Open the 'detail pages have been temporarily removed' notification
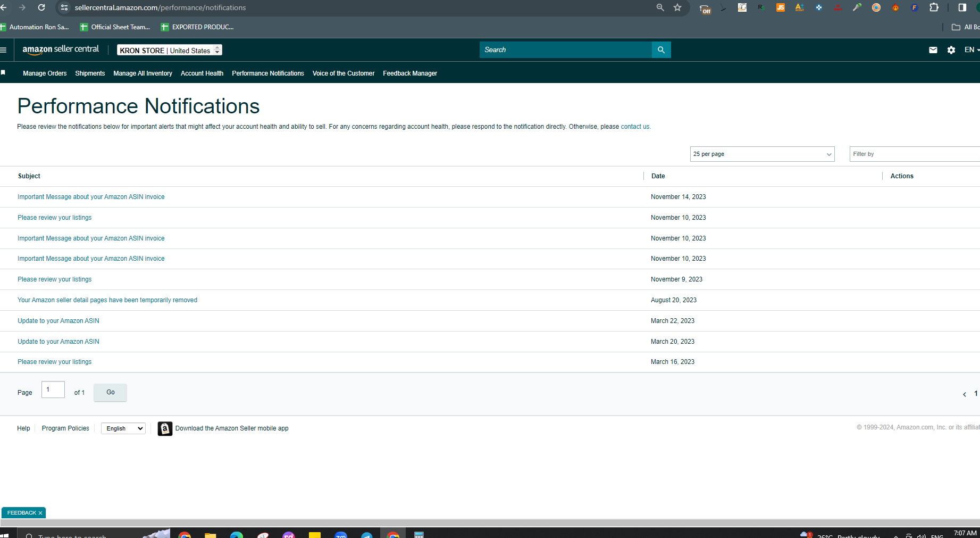This screenshot has height=538, width=980. (x=107, y=300)
